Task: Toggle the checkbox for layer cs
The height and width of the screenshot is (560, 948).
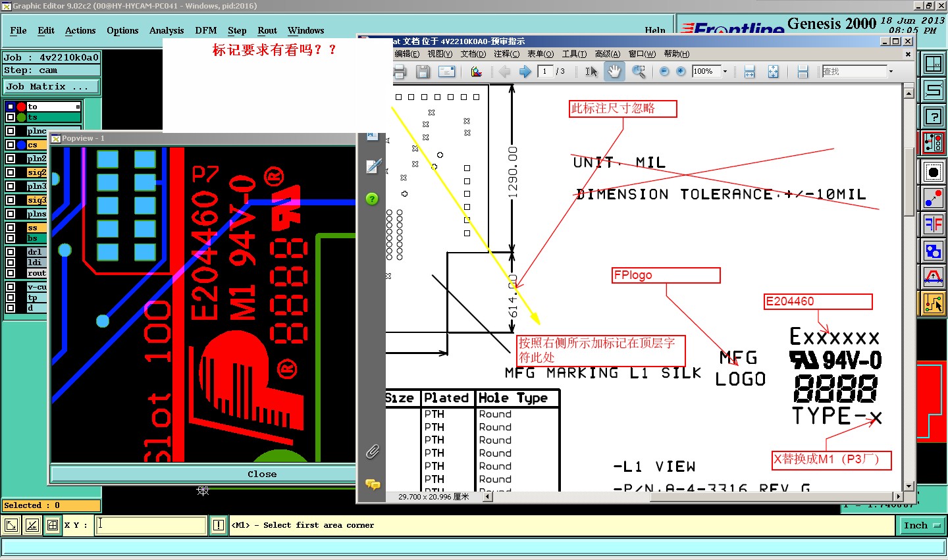Action: [x=11, y=145]
